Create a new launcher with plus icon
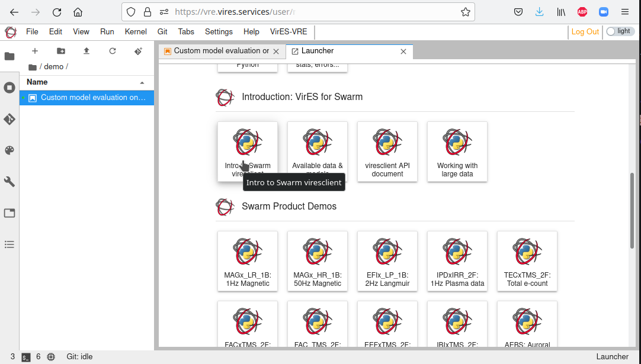Screen dimensions: 641x364 pyautogui.click(x=35, y=51)
